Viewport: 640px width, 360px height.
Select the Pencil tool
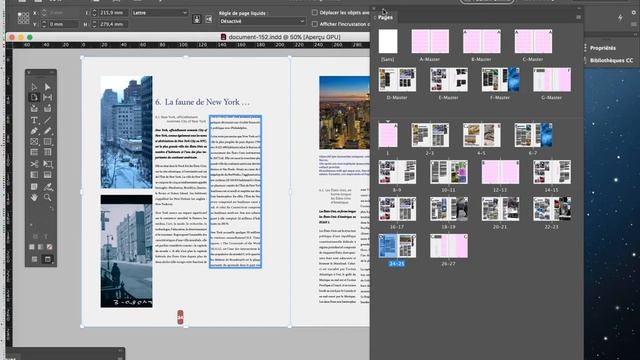click(47, 131)
